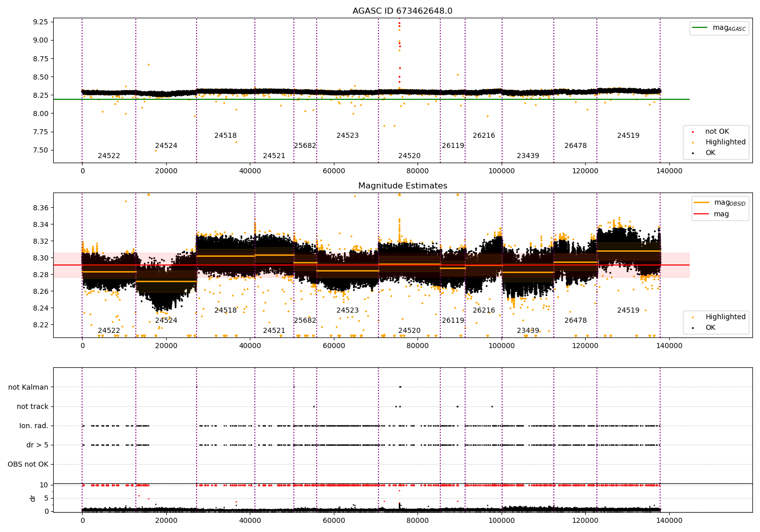Click obsid label 24519 in Magnitude Estimates plot
760x532 pixels.
tap(628, 310)
